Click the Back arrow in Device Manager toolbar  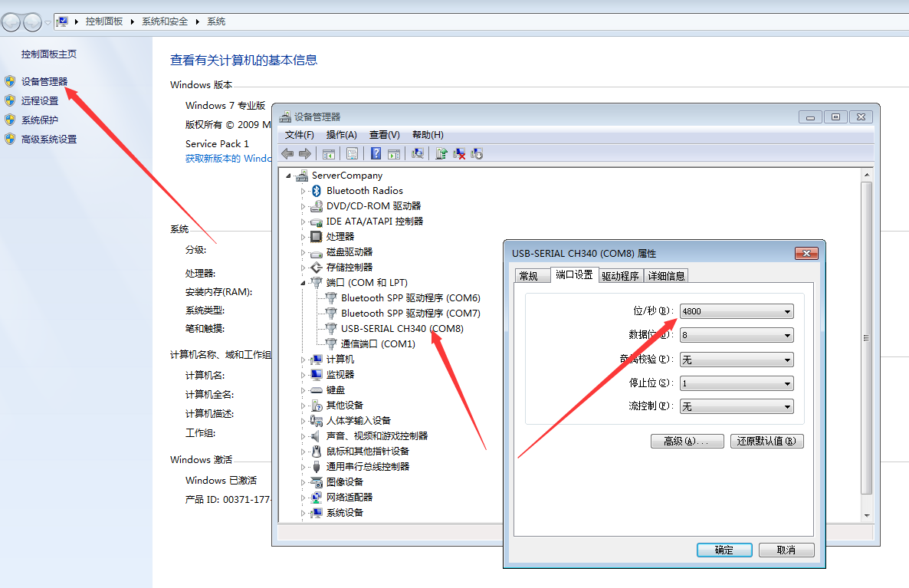(x=287, y=153)
